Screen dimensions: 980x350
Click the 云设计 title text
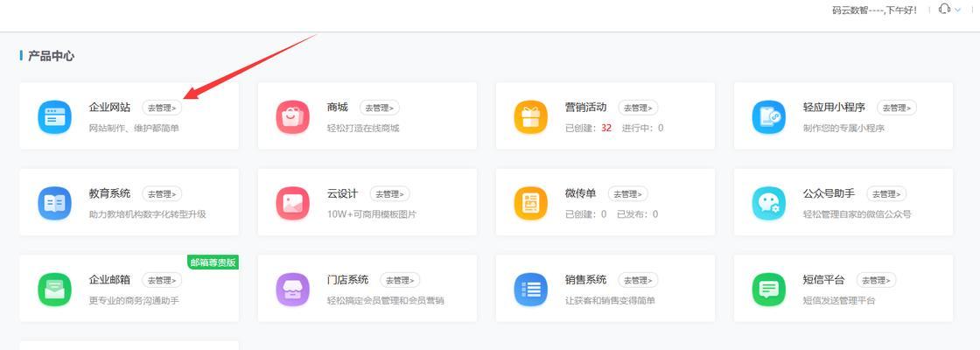(x=342, y=193)
